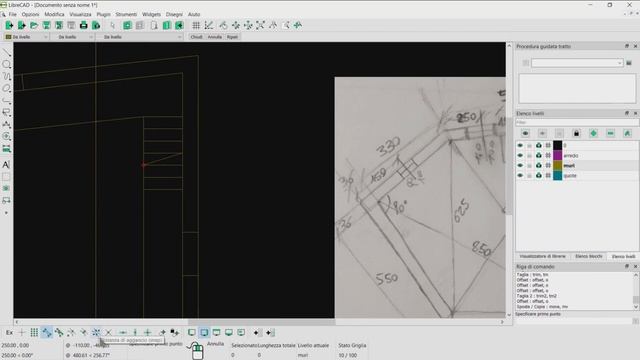Hide the muri layer eye icon
The height and width of the screenshot is (360, 640).
point(520,166)
